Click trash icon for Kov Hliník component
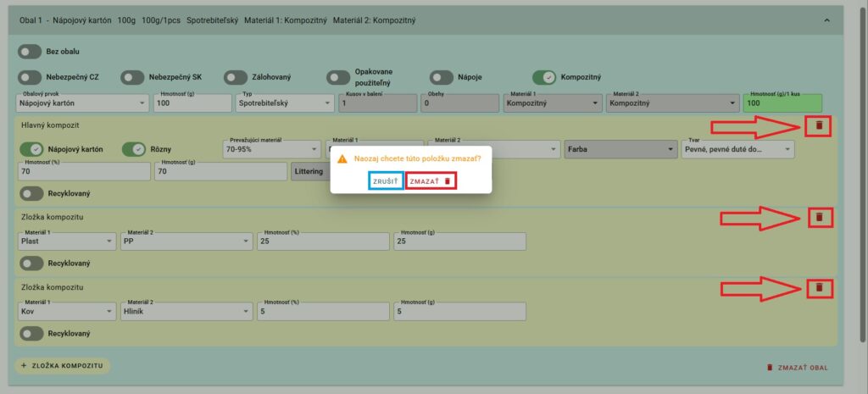This screenshot has height=394, width=868. (x=819, y=288)
